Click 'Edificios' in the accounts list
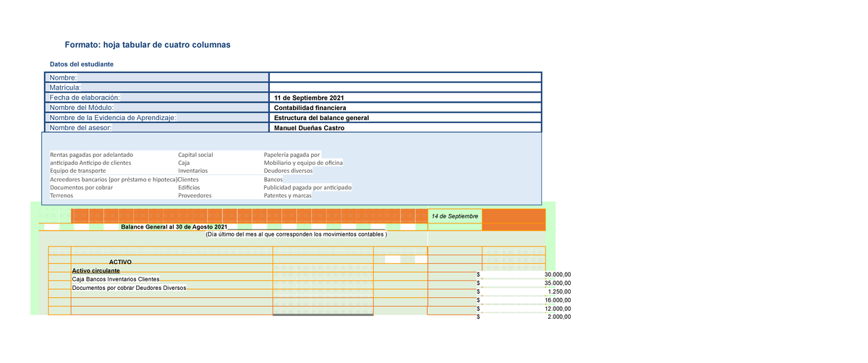 (x=189, y=187)
